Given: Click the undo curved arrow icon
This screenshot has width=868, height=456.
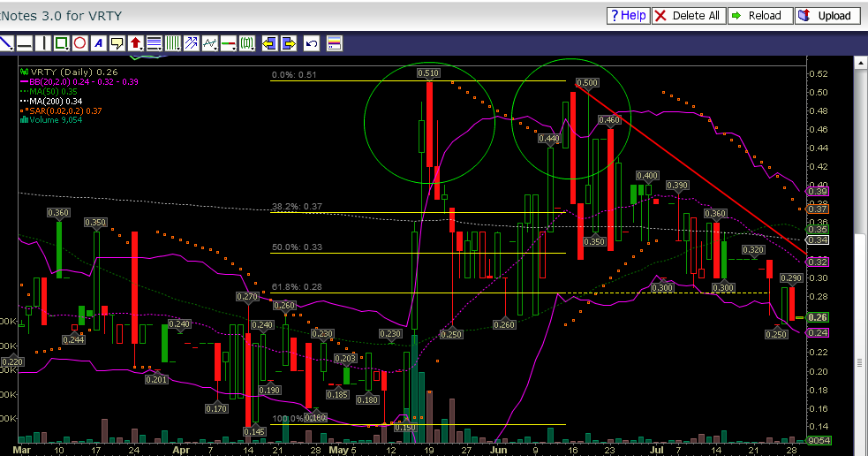Looking at the screenshot, I should click(312, 43).
